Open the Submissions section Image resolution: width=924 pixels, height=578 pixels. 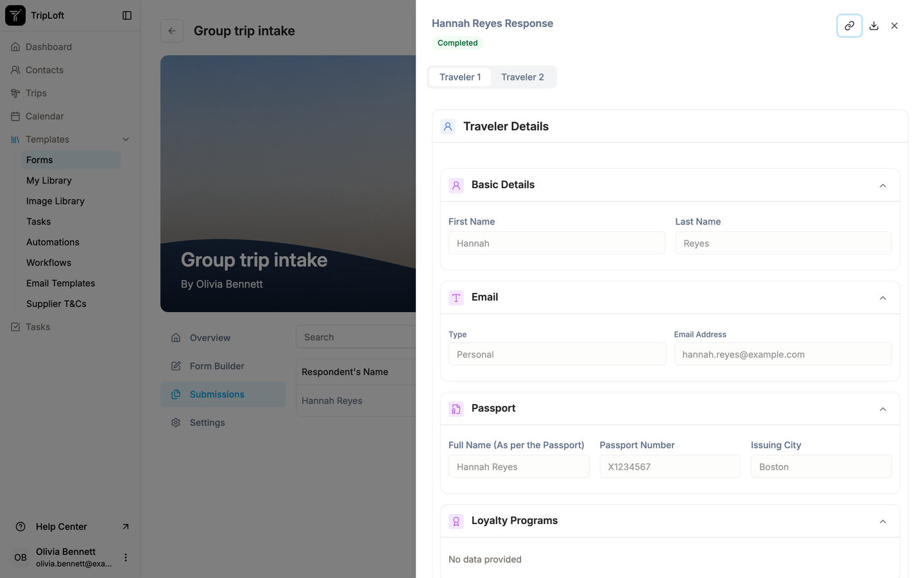[223, 394]
